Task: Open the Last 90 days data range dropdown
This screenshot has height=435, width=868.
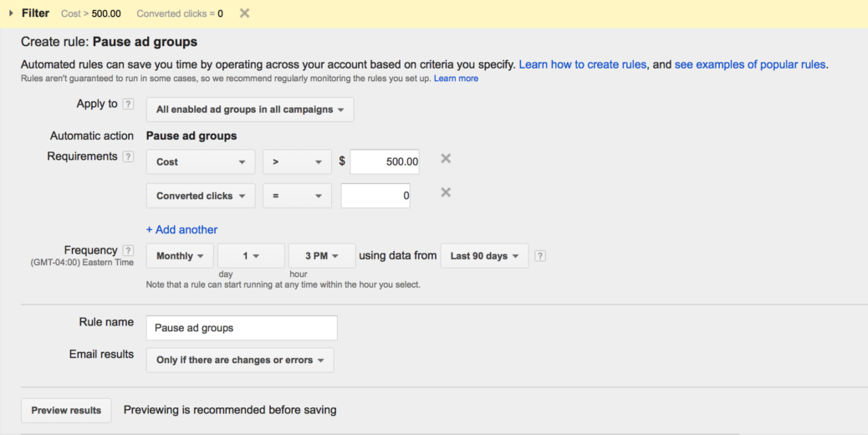Action: tap(484, 256)
